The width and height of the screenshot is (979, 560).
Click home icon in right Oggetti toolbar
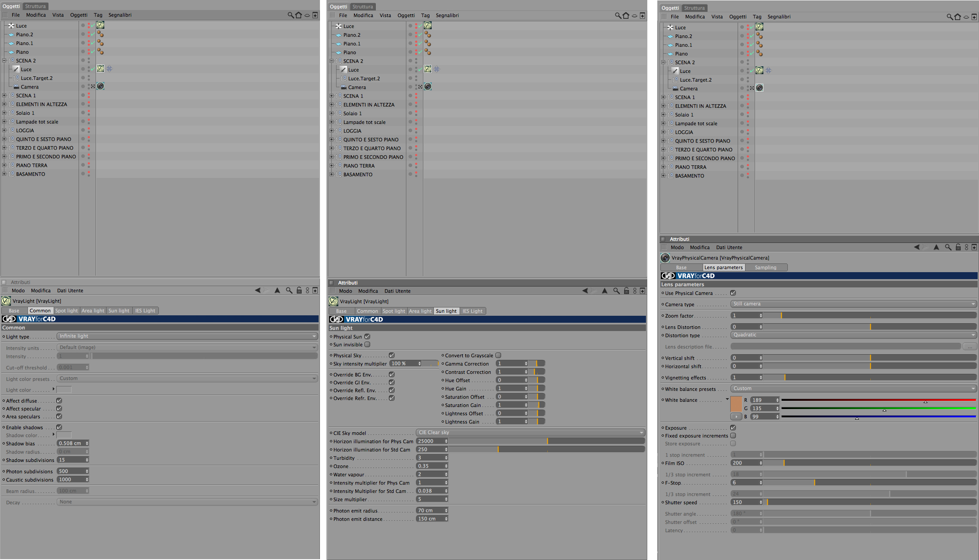pos(958,17)
